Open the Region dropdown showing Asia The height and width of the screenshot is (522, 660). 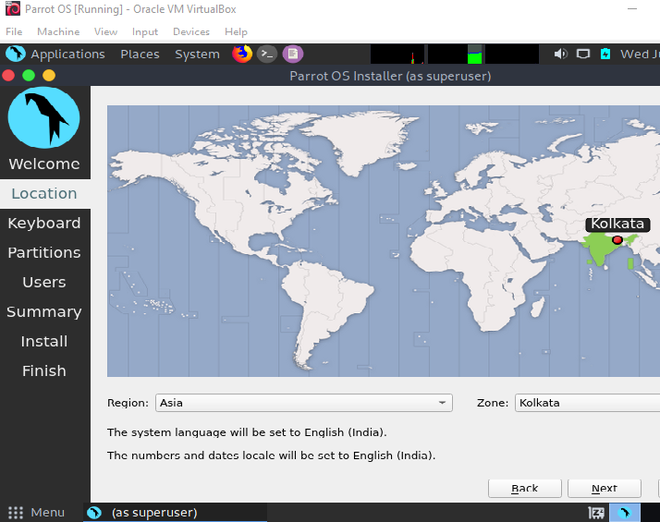[x=304, y=403]
